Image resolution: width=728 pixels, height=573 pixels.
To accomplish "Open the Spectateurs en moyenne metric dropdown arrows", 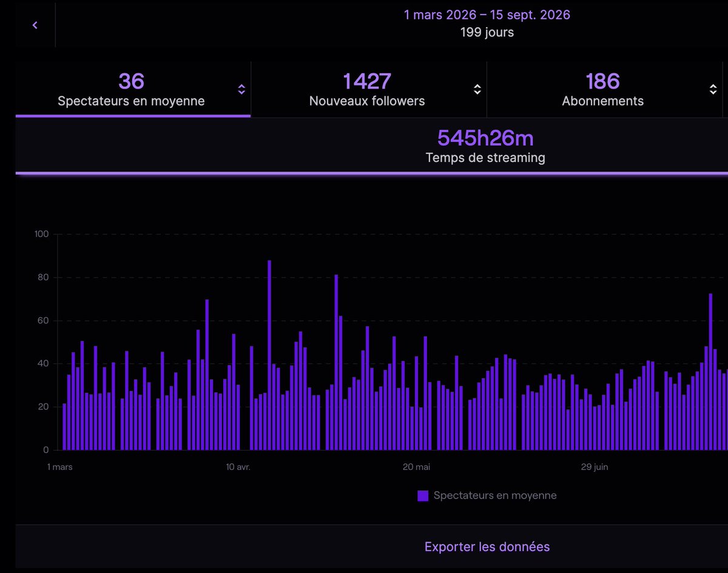I will click(x=241, y=90).
